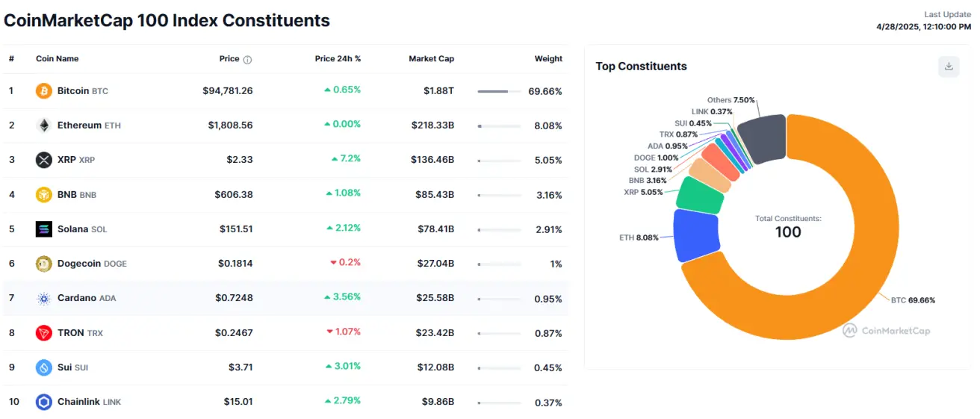Open the XRP coin name link
Screen dimensions: 980x419
[x=76, y=160]
